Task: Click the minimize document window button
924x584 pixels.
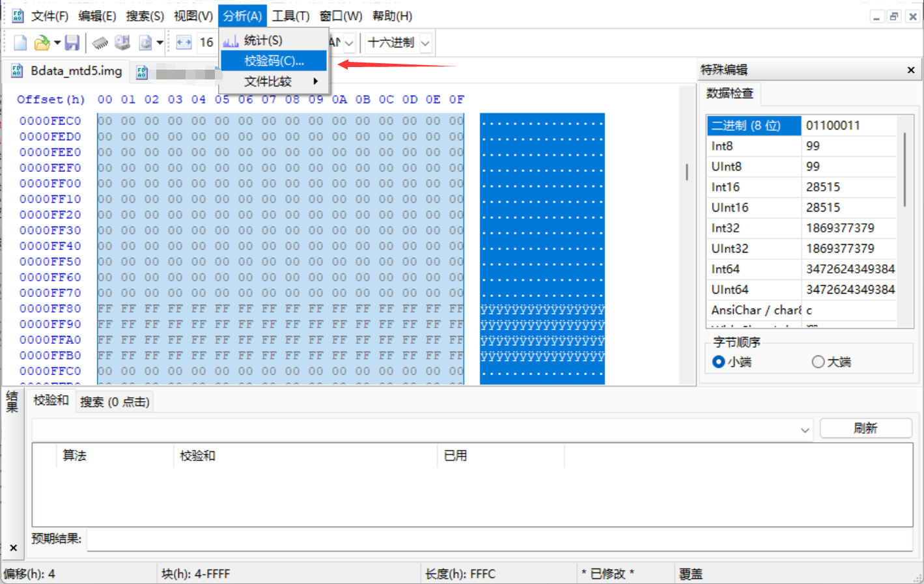Action: coord(876,17)
